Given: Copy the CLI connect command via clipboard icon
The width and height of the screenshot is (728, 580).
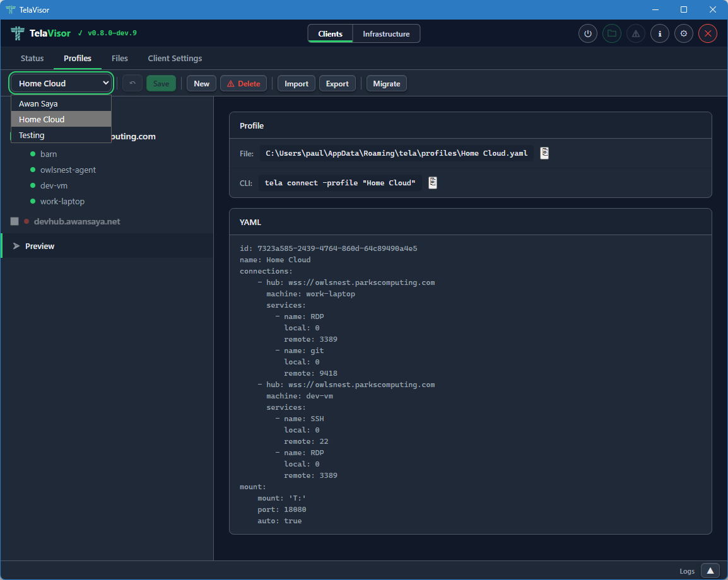Looking at the screenshot, I should coord(432,183).
